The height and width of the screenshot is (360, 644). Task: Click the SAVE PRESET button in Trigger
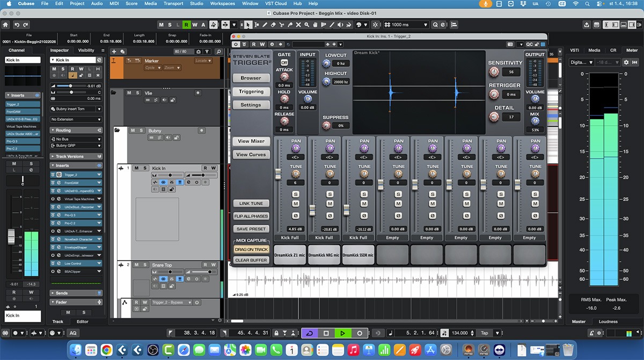tap(251, 229)
